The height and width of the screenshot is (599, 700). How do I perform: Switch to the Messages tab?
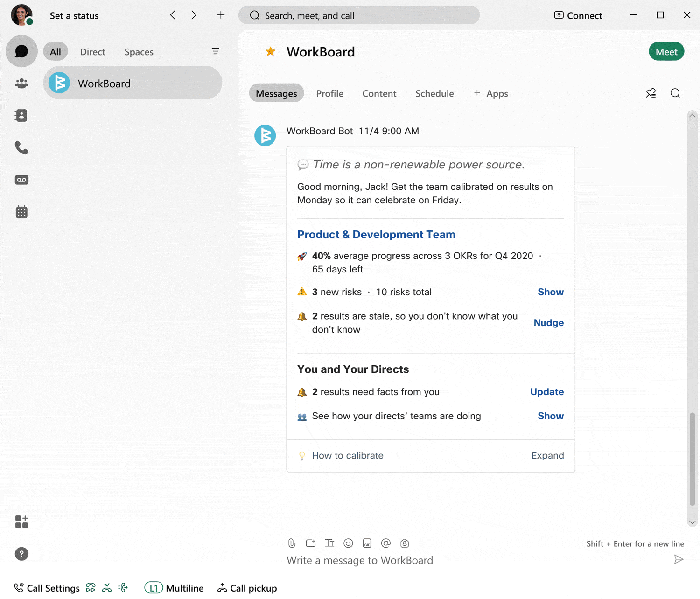(x=276, y=93)
